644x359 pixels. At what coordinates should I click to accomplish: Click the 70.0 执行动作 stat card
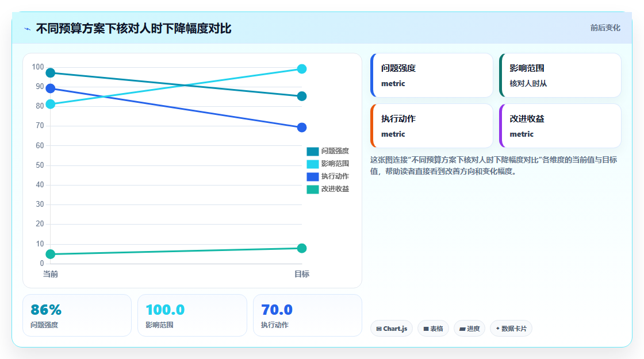[x=308, y=315]
